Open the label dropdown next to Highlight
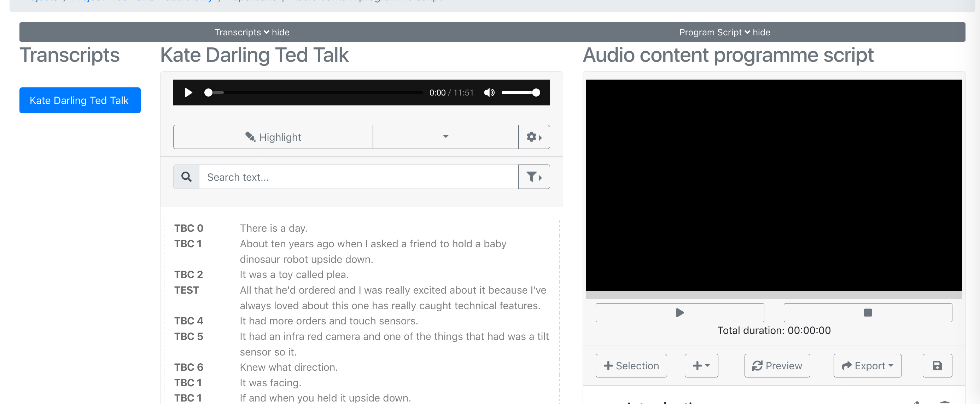Image resolution: width=980 pixels, height=404 pixels. (x=445, y=137)
